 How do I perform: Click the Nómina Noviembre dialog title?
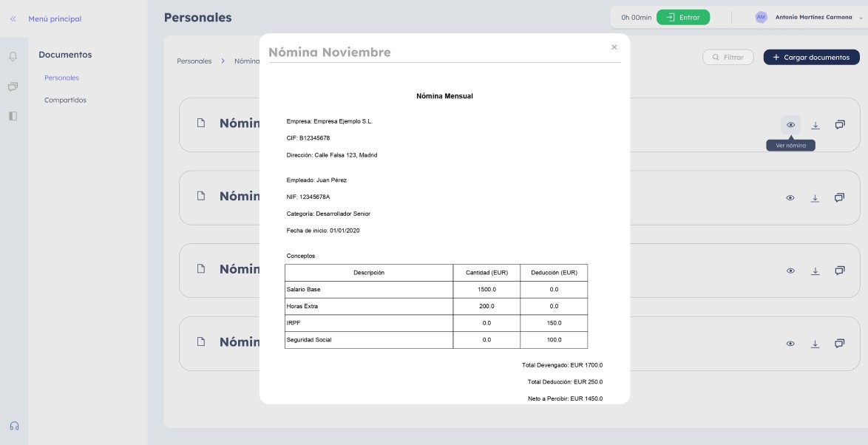point(329,52)
